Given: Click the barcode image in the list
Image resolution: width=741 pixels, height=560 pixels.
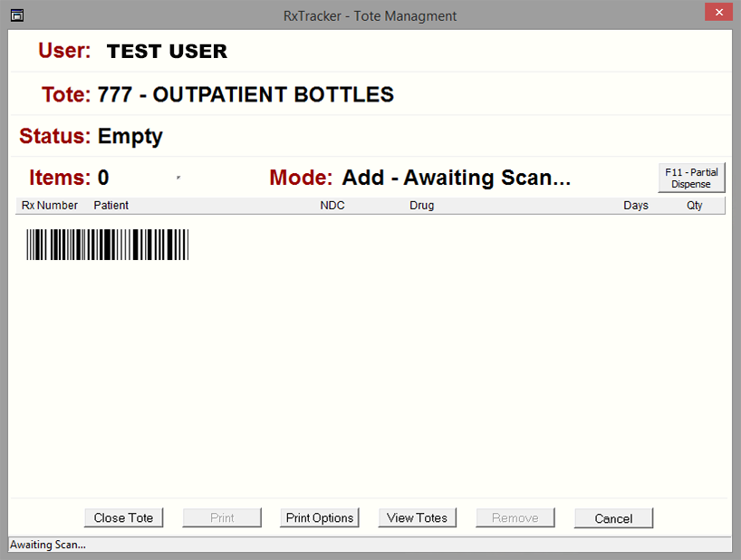Looking at the screenshot, I should (x=108, y=245).
